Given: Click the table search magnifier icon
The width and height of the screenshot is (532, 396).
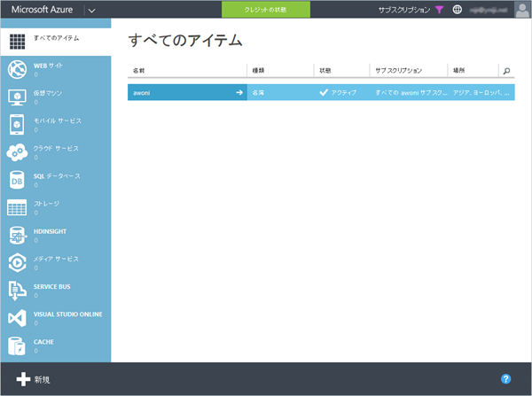Looking at the screenshot, I should coord(506,71).
